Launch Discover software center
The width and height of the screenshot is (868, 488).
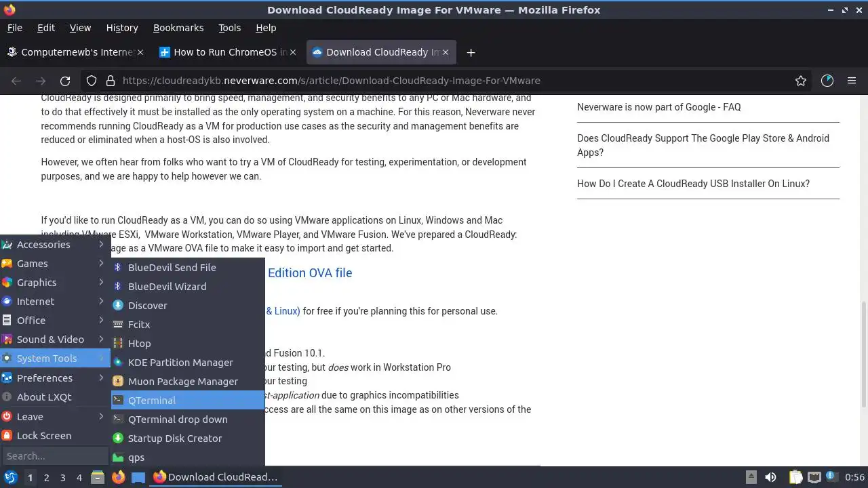pos(188,305)
